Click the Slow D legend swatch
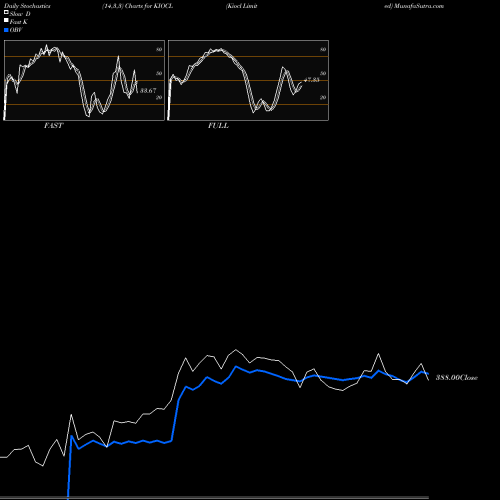 pyautogui.click(x=6, y=12)
